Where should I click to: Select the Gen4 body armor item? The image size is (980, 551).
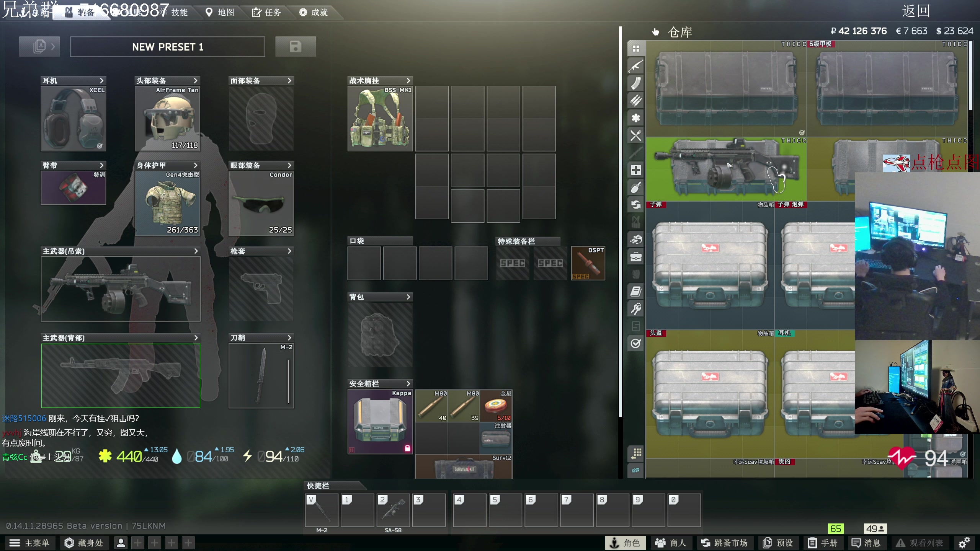click(x=167, y=203)
